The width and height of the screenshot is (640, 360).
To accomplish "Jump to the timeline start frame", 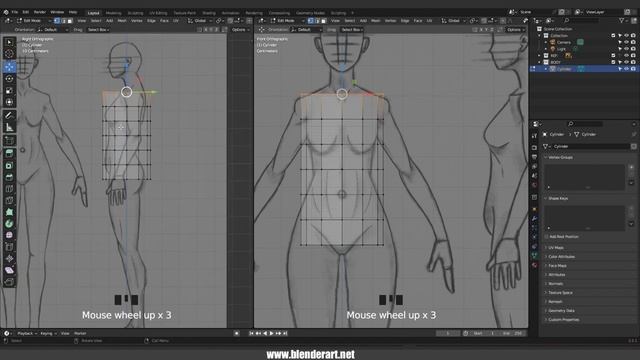I will click(251, 333).
